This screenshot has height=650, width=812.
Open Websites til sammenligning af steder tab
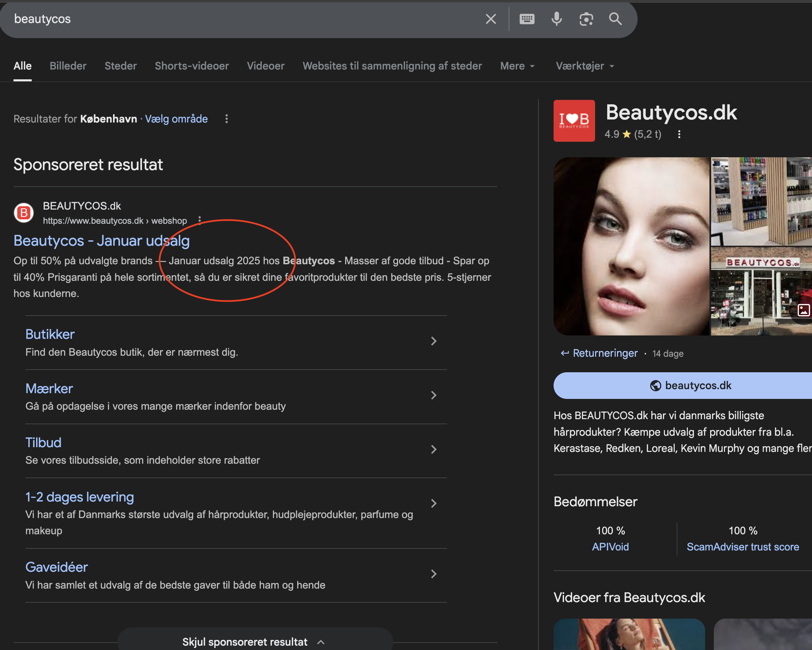392,66
